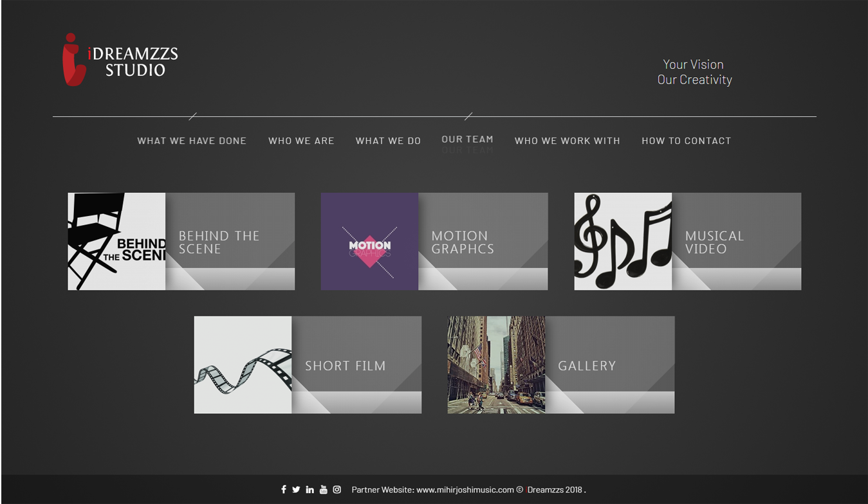
Task: Open the What We Have Done menu
Action: [x=192, y=141]
